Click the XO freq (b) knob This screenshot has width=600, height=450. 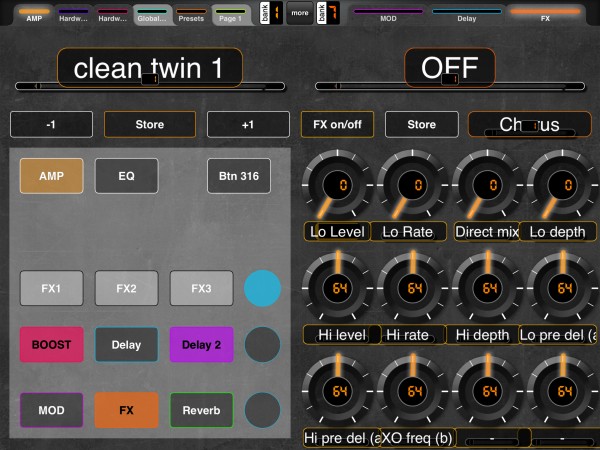click(x=412, y=391)
